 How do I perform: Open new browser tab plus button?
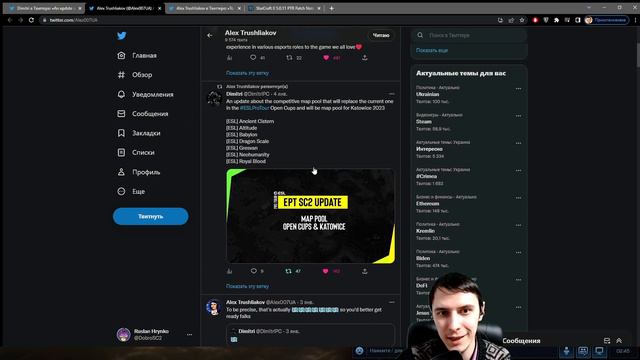point(331,8)
